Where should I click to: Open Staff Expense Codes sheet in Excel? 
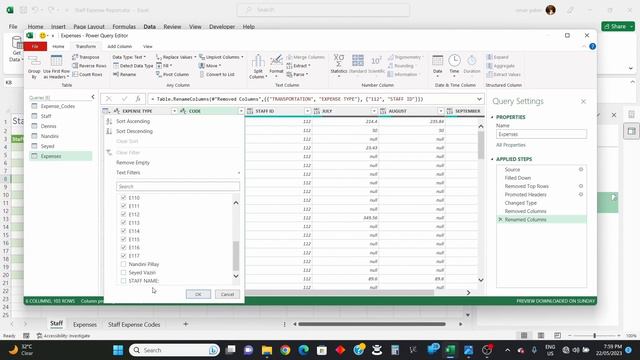134,324
